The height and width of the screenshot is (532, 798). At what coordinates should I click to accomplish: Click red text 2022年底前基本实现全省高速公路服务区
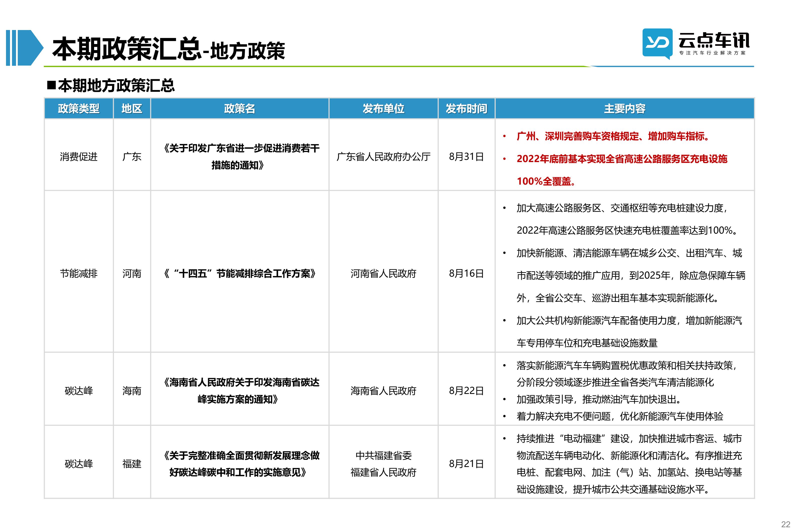622,159
